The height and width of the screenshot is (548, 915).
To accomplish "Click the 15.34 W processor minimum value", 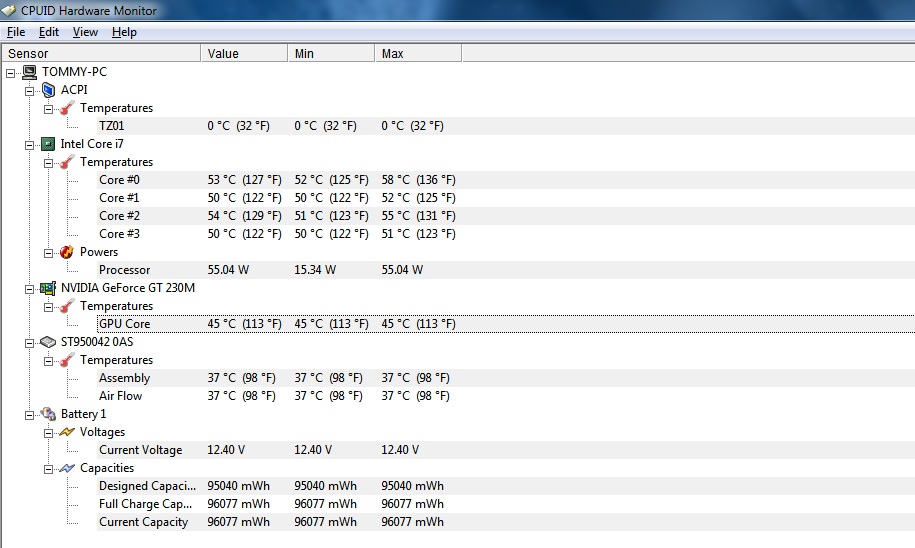I will tap(315, 270).
